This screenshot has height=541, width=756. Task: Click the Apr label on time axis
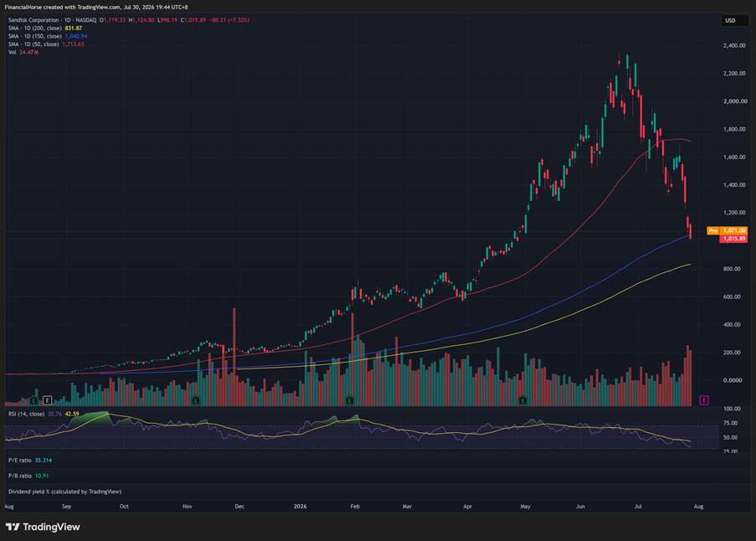tap(467, 507)
